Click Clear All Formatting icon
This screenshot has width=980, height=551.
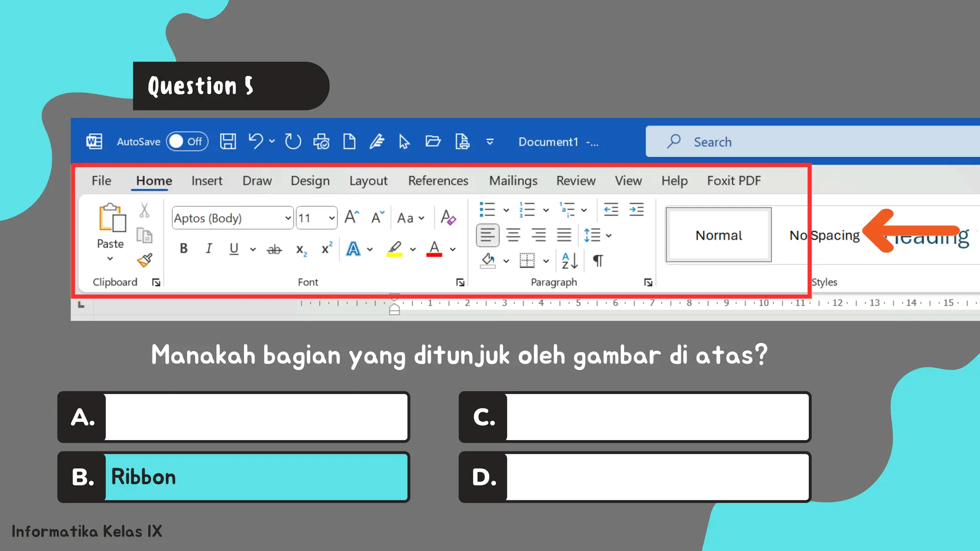pyautogui.click(x=448, y=218)
